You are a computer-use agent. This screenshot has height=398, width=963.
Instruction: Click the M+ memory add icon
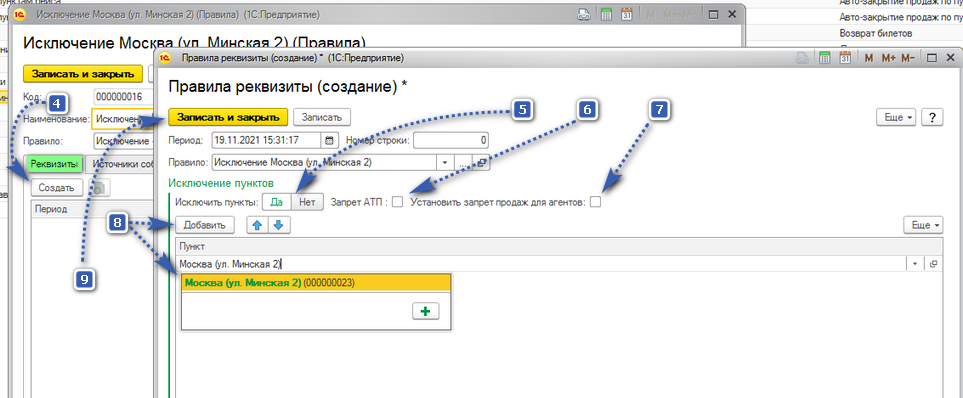click(x=888, y=58)
